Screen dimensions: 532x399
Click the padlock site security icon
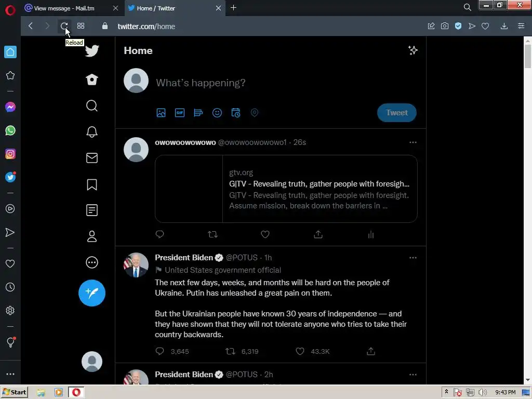coord(105,26)
